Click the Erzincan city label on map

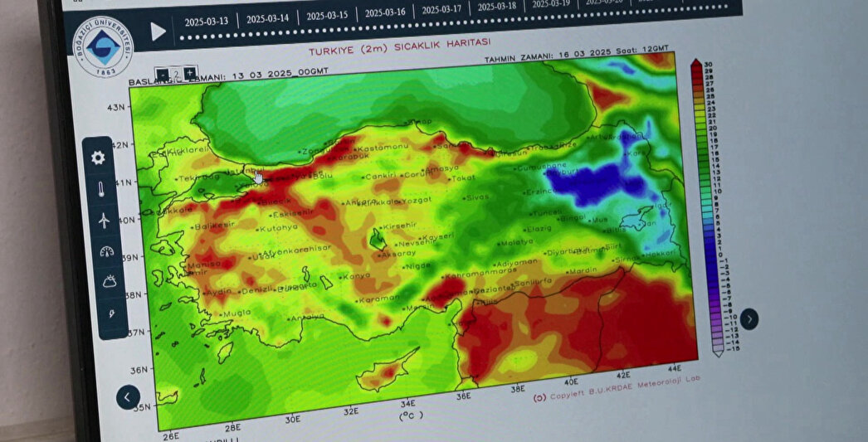pyautogui.click(x=539, y=192)
